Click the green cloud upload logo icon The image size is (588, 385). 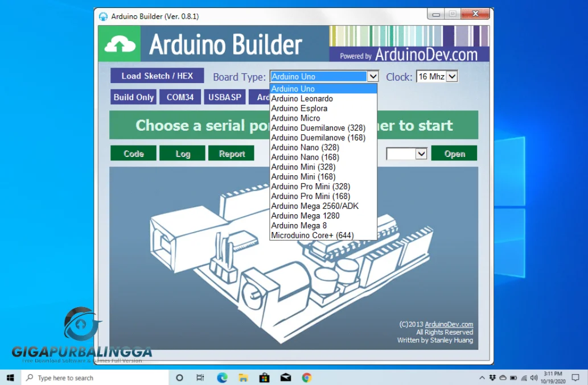120,44
